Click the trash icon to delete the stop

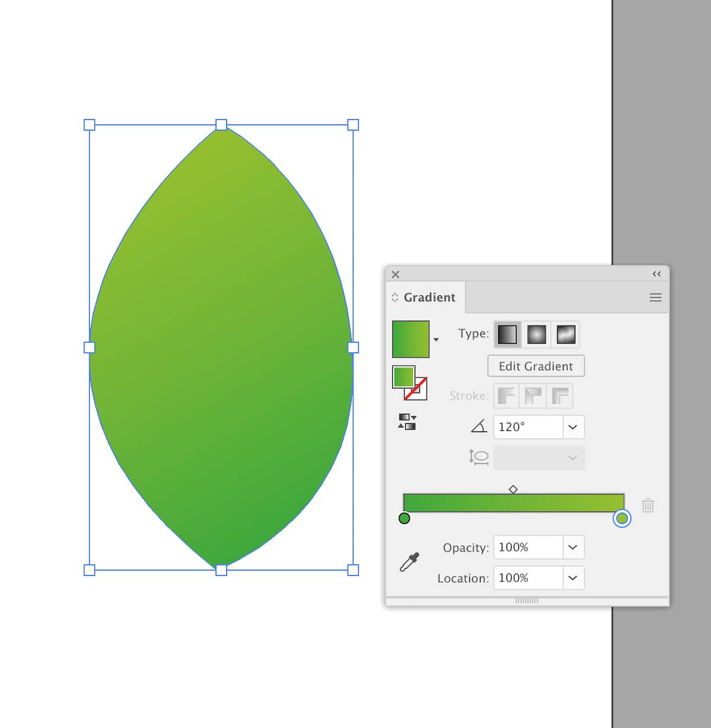click(x=648, y=505)
